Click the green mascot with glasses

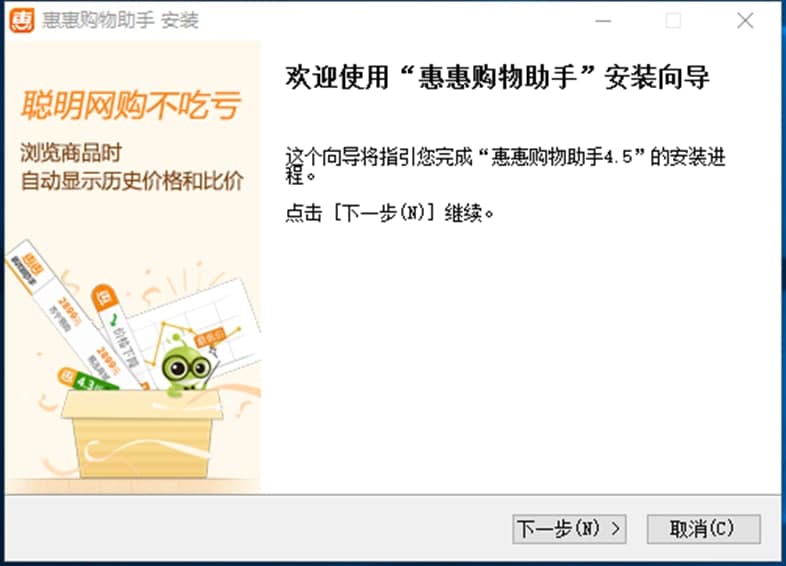(x=184, y=365)
